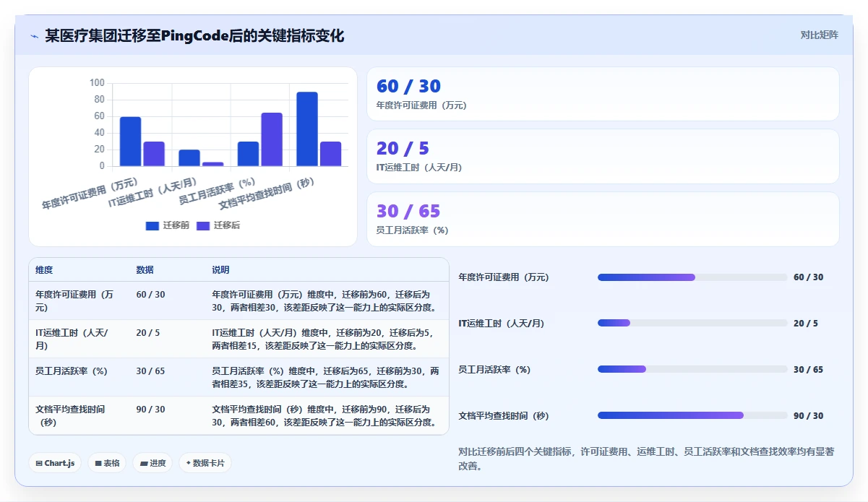Click the table data value 60 / 30
868x502 pixels.
[150, 295]
